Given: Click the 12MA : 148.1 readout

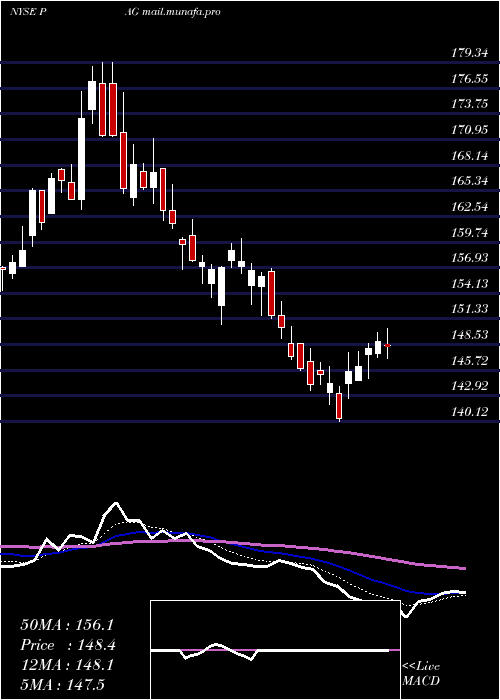Looking at the screenshot, I should click(x=67, y=665).
